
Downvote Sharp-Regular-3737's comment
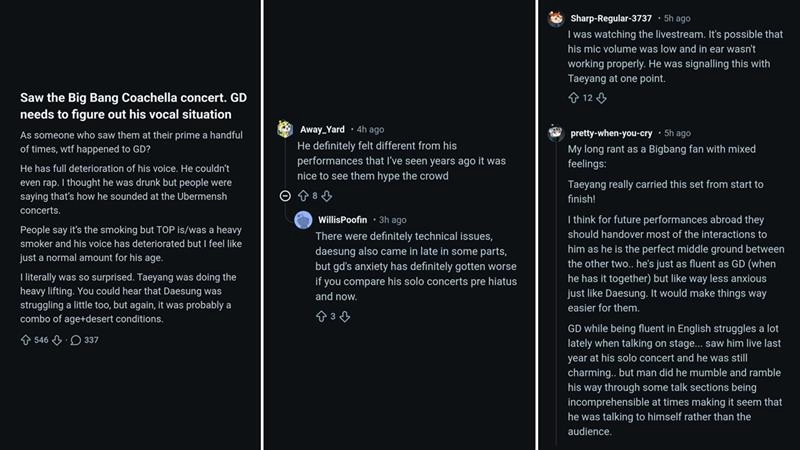pyautogui.click(x=602, y=98)
